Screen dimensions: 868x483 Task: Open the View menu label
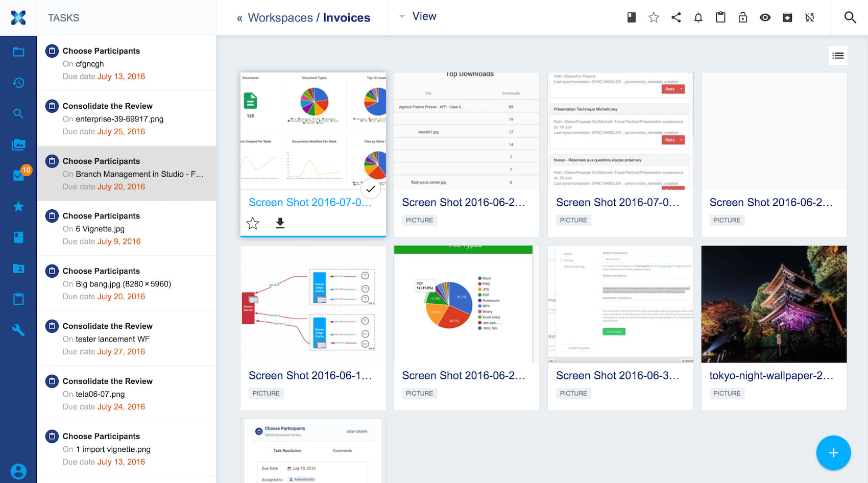(x=424, y=16)
